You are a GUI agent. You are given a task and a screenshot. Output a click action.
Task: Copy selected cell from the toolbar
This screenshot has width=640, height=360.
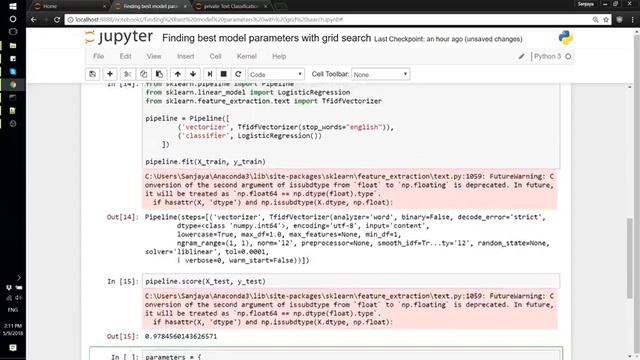tap(143, 74)
